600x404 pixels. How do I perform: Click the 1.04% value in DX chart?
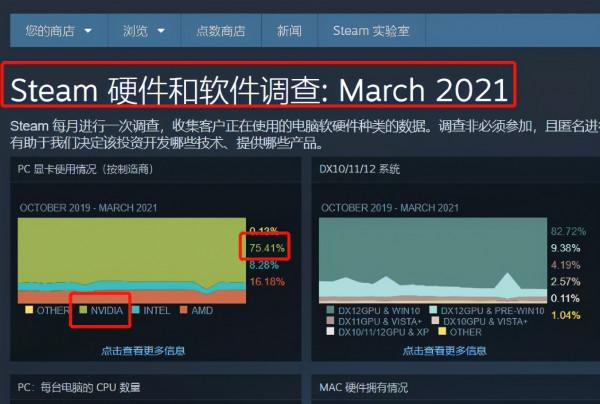566,315
